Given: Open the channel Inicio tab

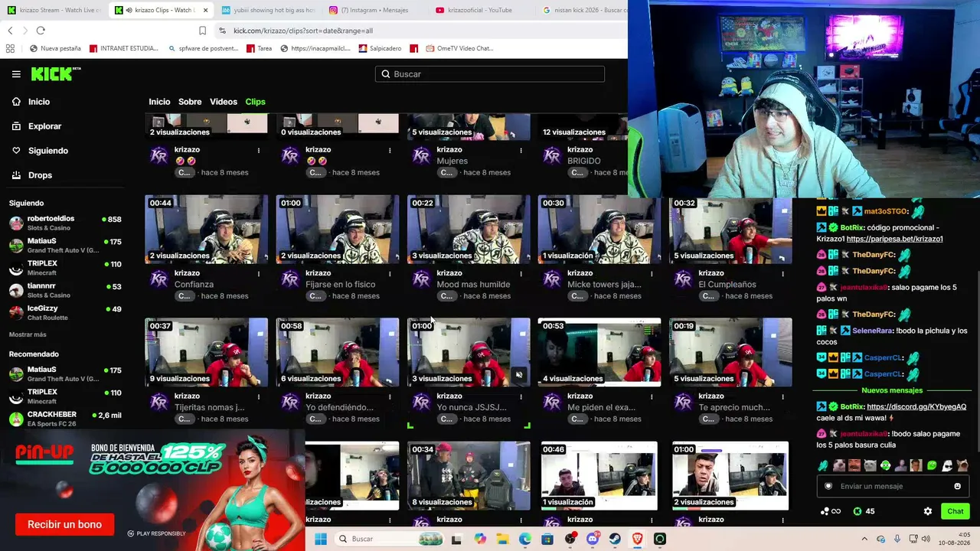Looking at the screenshot, I should pyautogui.click(x=159, y=102).
